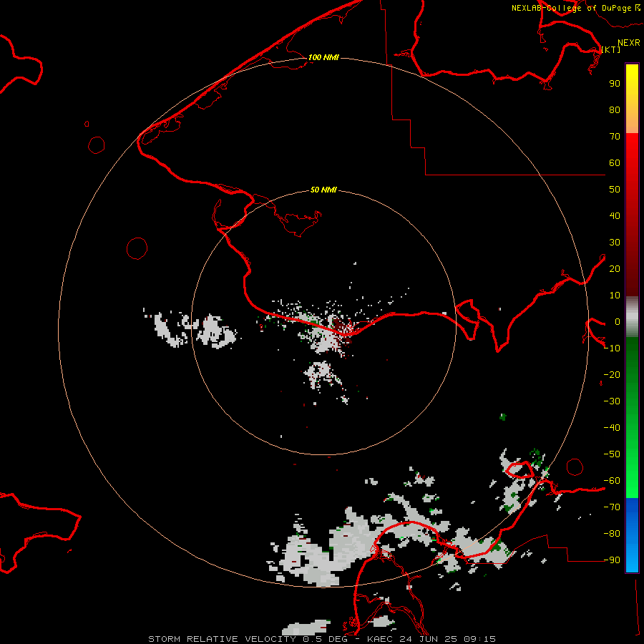Click the "NEXLAB-College of DuPage" header text

571,8
